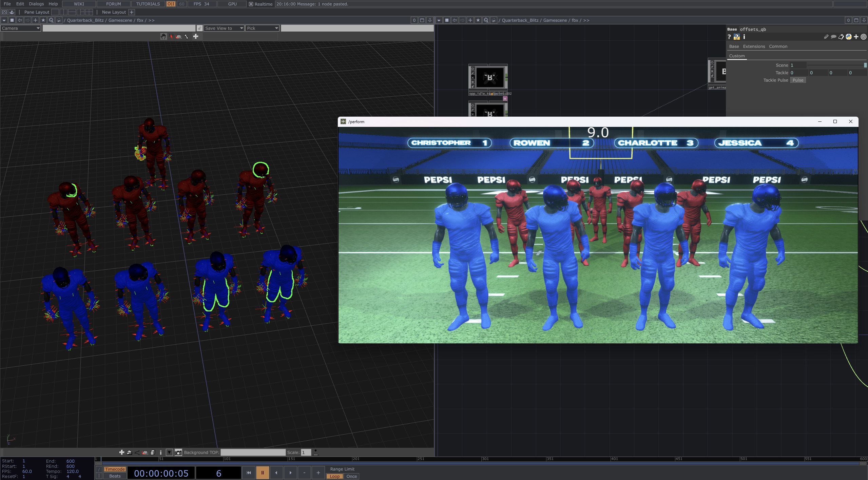Open the Dialogs menu
The width and height of the screenshot is (868, 480).
tap(36, 4)
